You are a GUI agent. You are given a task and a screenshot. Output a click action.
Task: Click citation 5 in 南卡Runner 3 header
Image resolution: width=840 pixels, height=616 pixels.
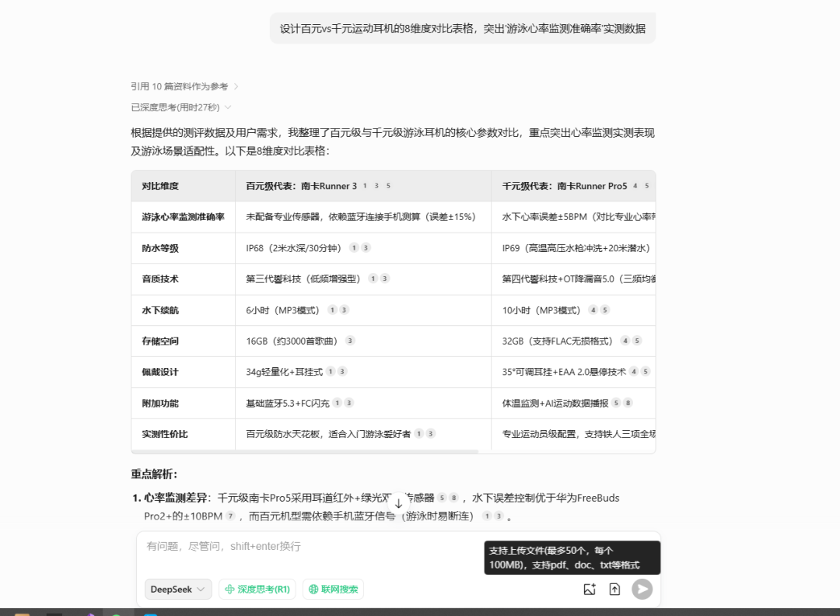pyautogui.click(x=388, y=186)
